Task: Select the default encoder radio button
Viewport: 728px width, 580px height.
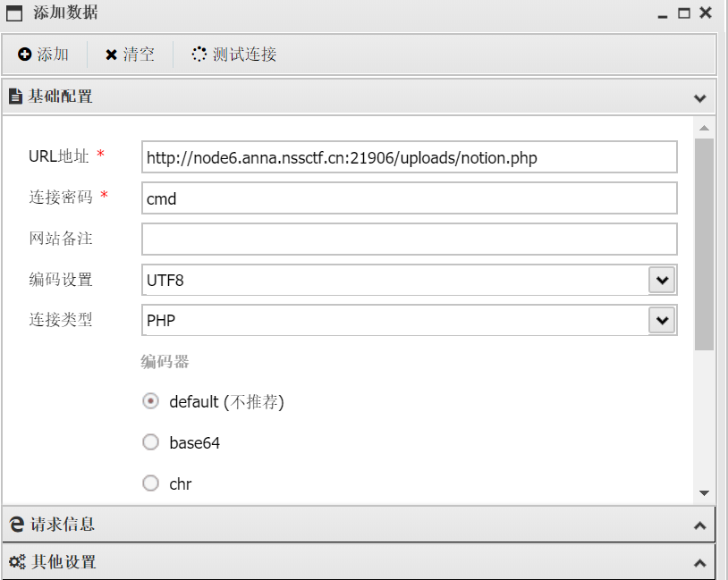Action: coord(151,401)
